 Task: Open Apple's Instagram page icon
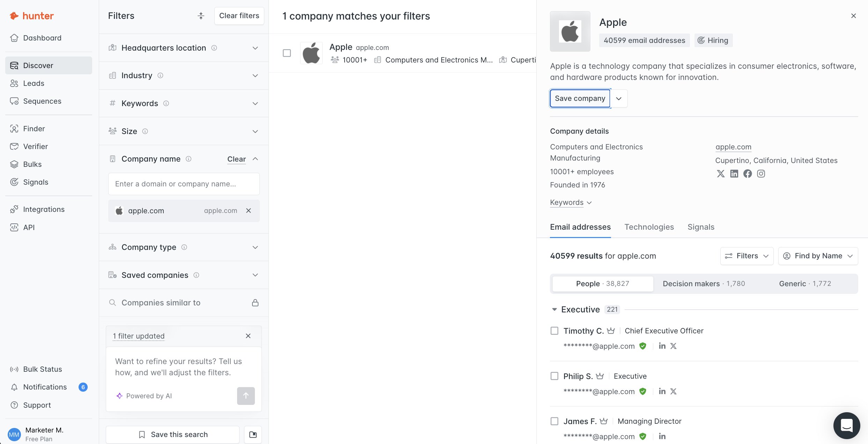(761, 173)
